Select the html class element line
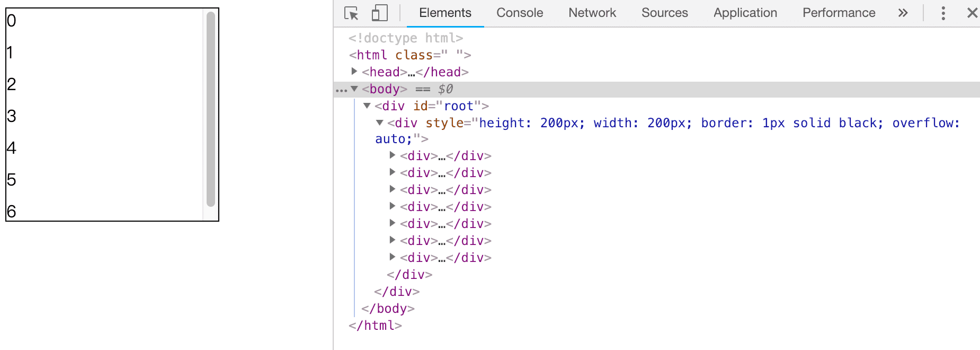Screen dimensions: 980x350 410,55
